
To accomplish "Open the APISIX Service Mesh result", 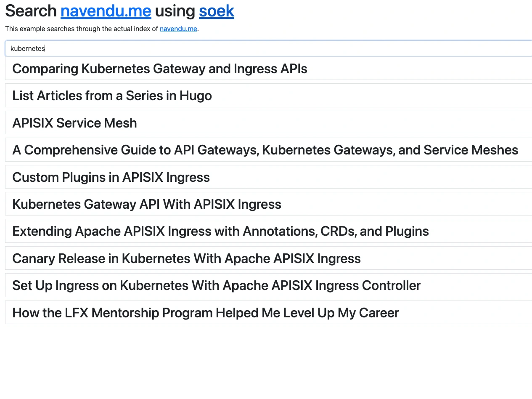I will click(268, 123).
